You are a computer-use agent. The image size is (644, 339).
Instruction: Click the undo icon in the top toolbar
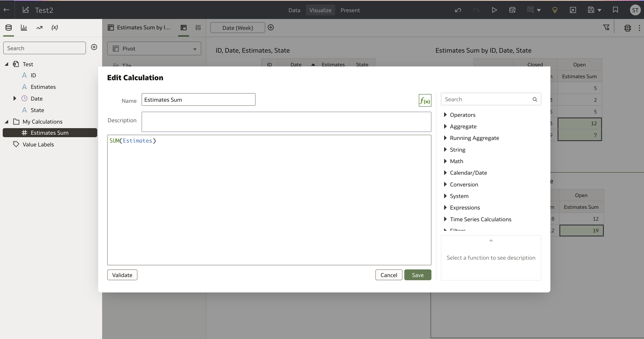pyautogui.click(x=458, y=10)
